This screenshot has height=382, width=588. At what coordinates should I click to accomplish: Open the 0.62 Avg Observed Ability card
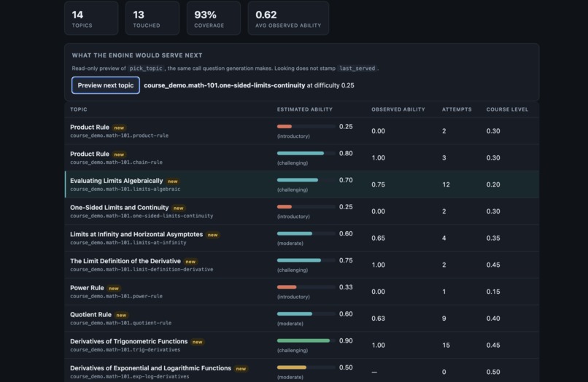(x=288, y=18)
